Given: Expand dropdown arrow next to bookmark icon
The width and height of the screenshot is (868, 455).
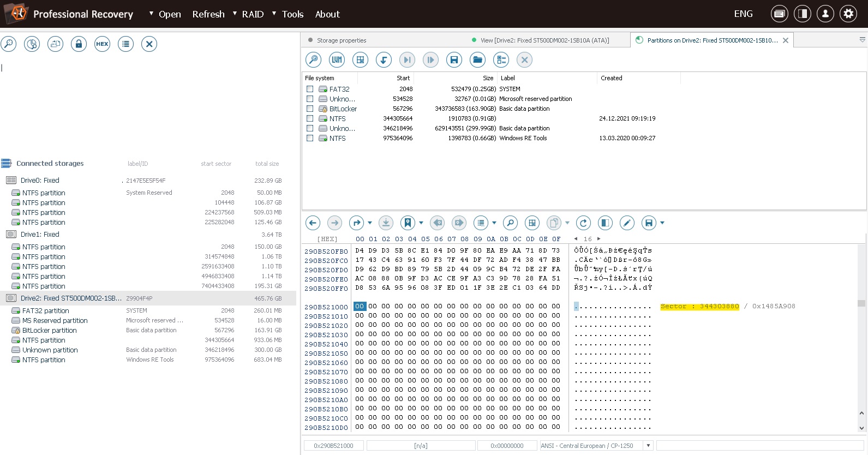Looking at the screenshot, I should tap(421, 223).
